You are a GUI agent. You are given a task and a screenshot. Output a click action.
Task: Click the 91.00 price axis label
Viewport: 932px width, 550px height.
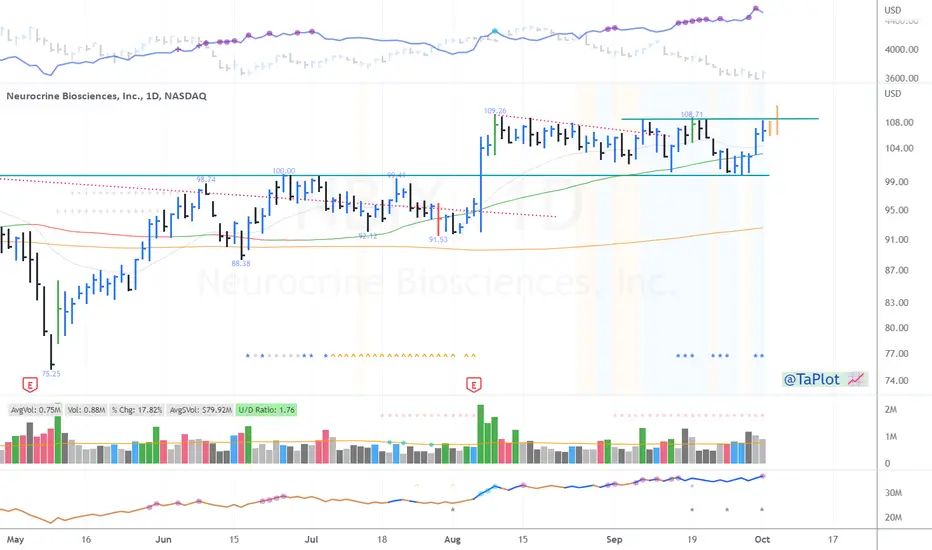(897, 240)
